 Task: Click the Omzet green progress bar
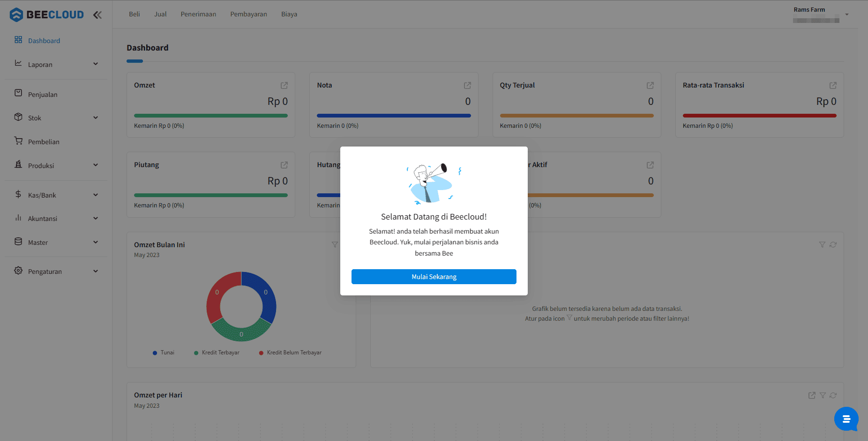click(211, 116)
